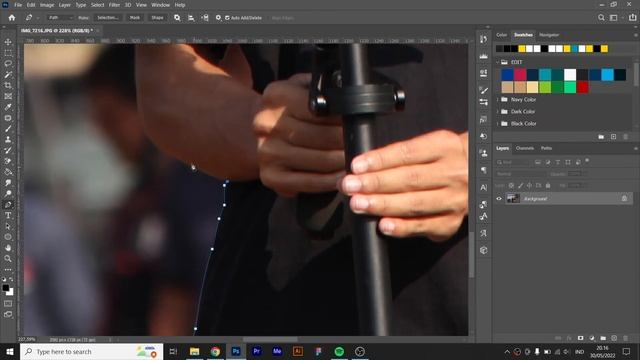Pick the red swatch in EDIT group

tap(582, 87)
